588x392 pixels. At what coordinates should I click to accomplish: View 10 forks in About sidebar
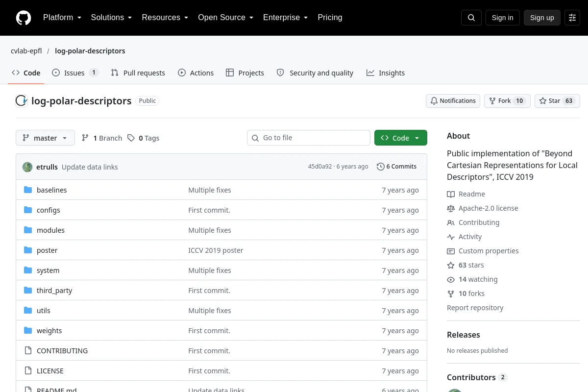tap(466, 294)
